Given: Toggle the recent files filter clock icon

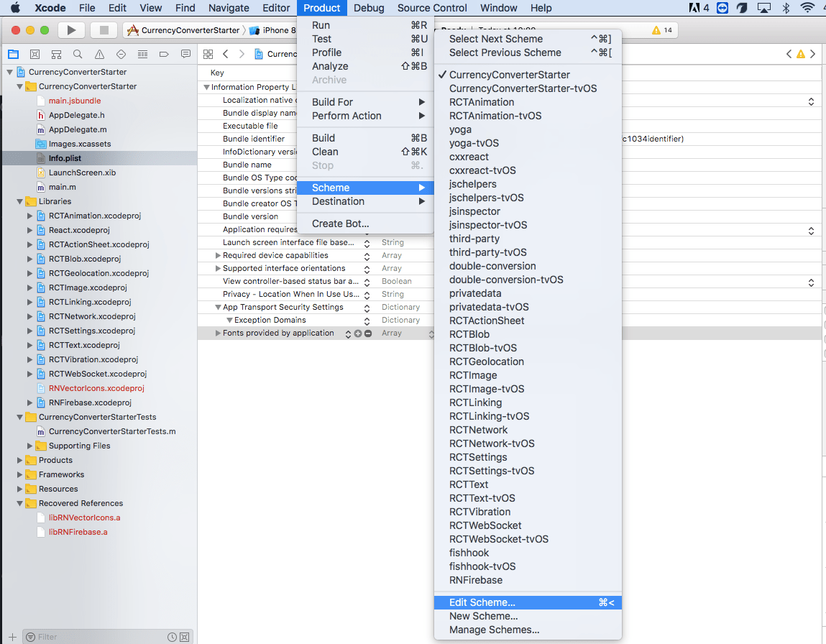Looking at the screenshot, I should pos(172,637).
